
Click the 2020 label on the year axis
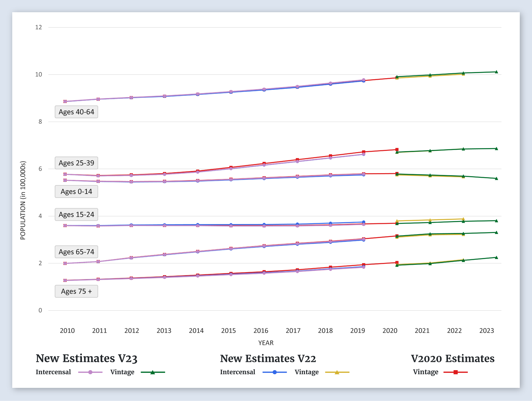(390, 331)
